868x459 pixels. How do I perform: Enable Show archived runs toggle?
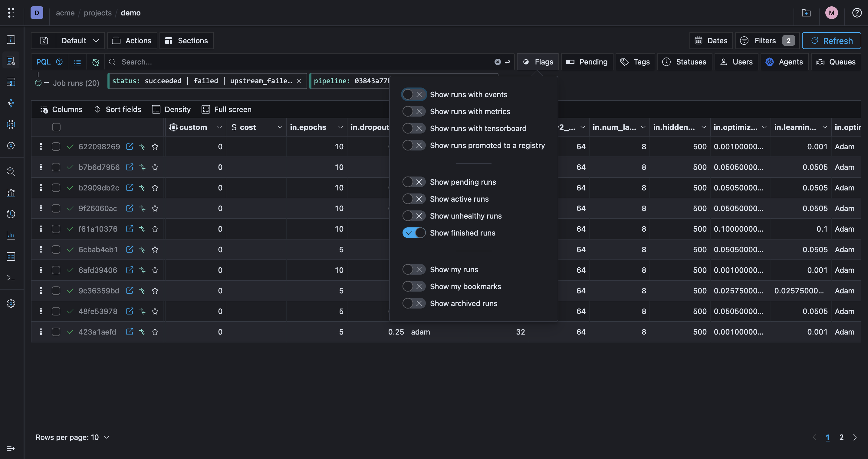(x=414, y=303)
